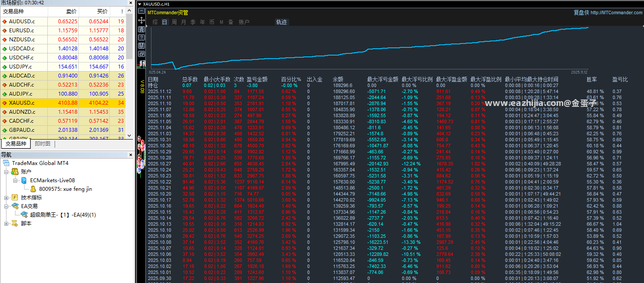Click the ECMarkets-Live08 server icon
The width and height of the screenshot is (644, 283).
pos(24,180)
